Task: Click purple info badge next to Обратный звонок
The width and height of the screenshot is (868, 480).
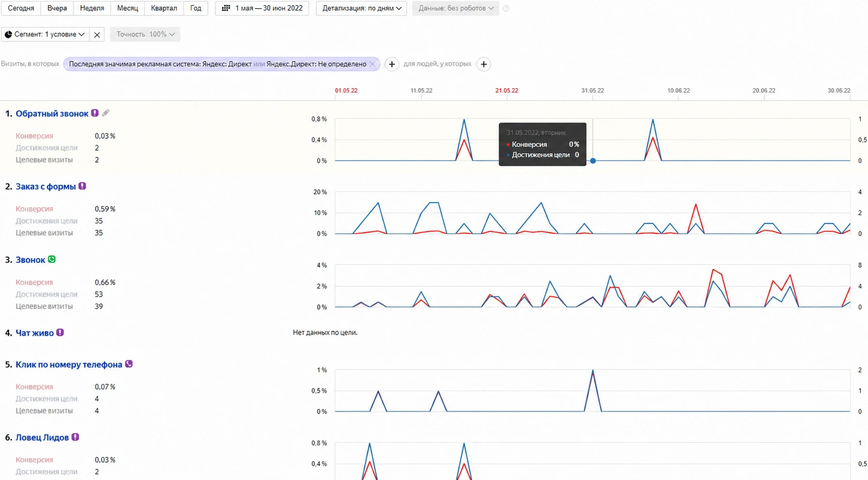Action: (95, 113)
